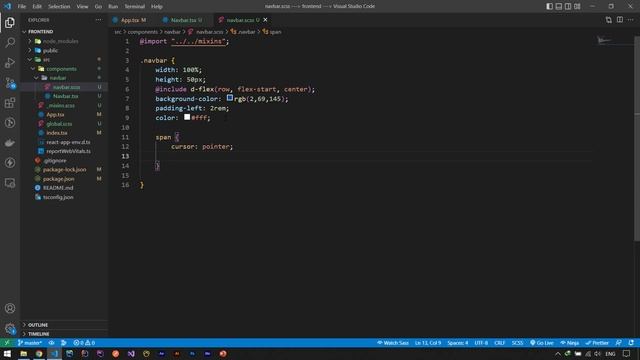The width and height of the screenshot is (640, 360).
Task: Open the Selection menu
Action: click(x=59, y=7)
